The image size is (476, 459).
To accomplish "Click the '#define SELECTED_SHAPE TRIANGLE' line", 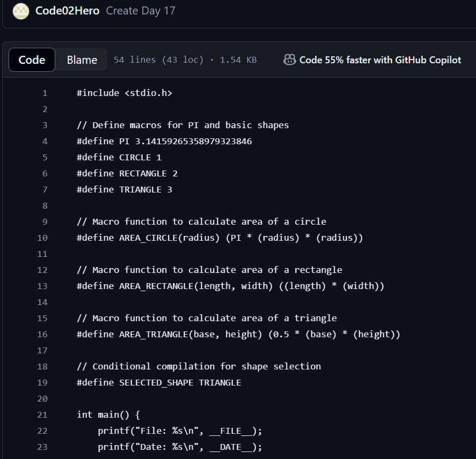I will point(159,382).
